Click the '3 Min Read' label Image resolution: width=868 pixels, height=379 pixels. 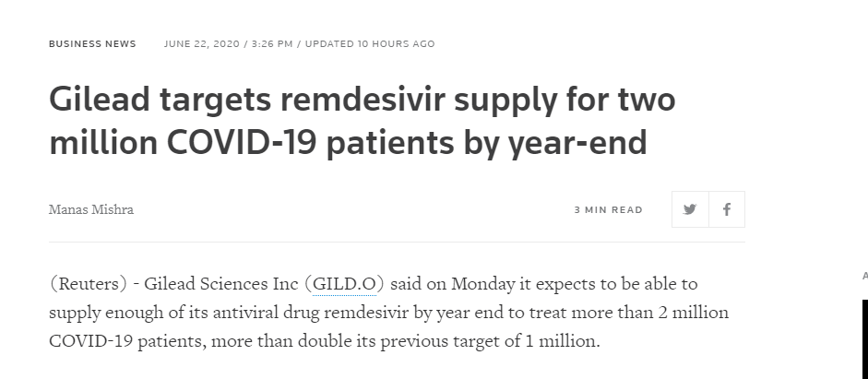pyautogui.click(x=608, y=210)
